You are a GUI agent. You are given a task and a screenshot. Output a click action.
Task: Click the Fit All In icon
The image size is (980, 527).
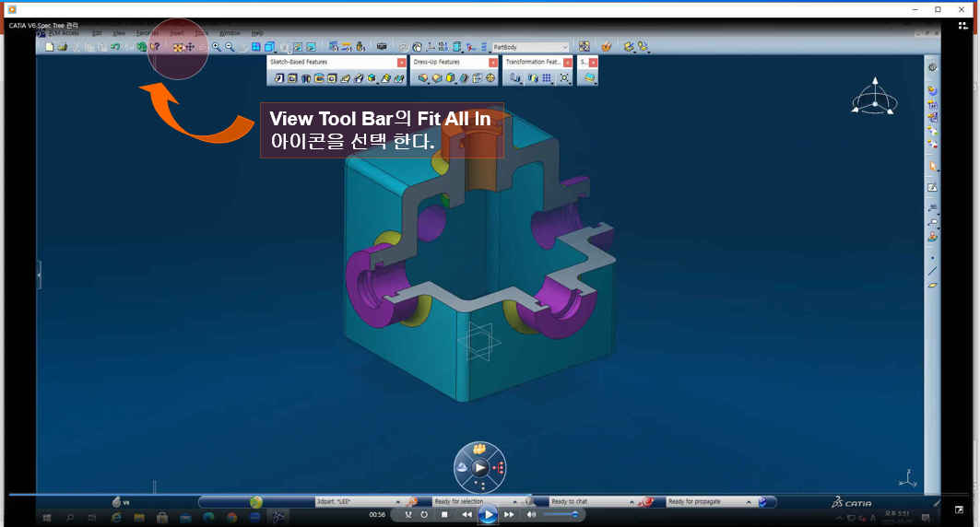[178, 47]
